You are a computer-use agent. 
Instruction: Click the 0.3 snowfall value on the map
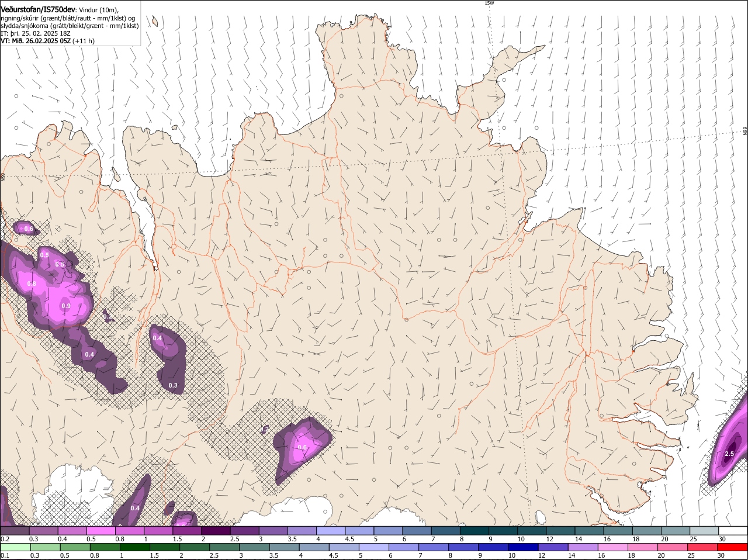[x=173, y=385]
